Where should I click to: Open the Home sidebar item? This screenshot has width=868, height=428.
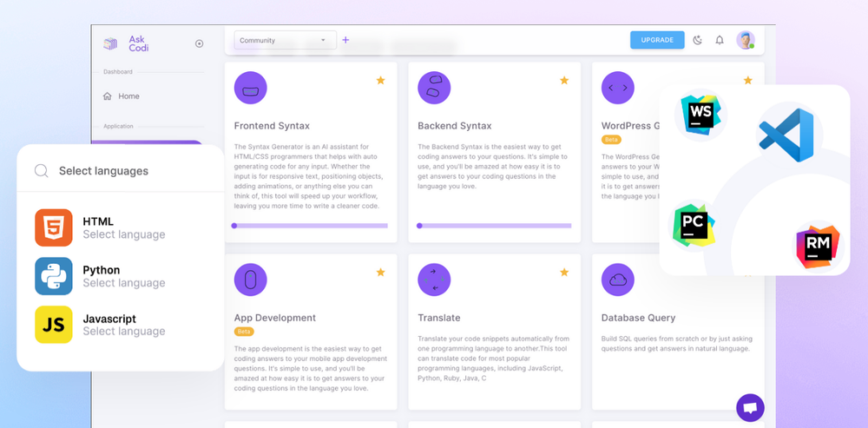pos(121,96)
